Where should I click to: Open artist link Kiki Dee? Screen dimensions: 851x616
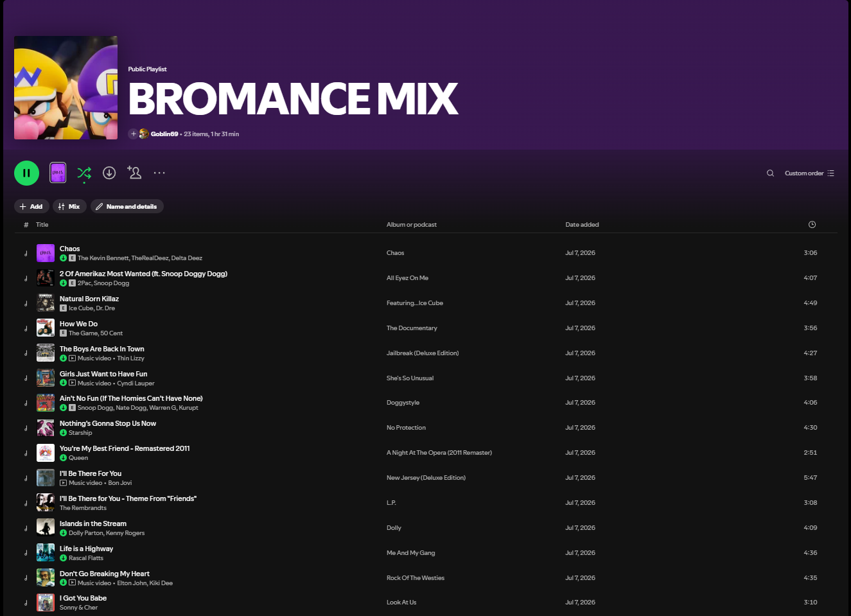tap(161, 583)
